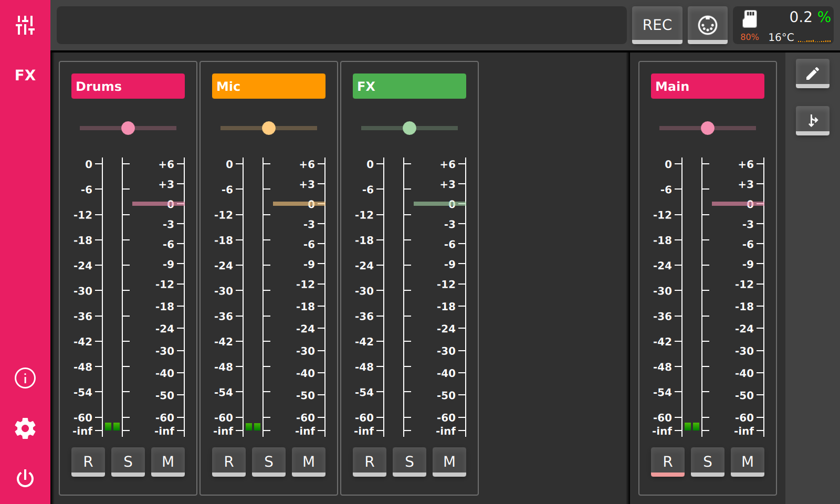The image size is (840, 504).
Task: Click +6 on the Drums fader scale
Action: (x=166, y=164)
